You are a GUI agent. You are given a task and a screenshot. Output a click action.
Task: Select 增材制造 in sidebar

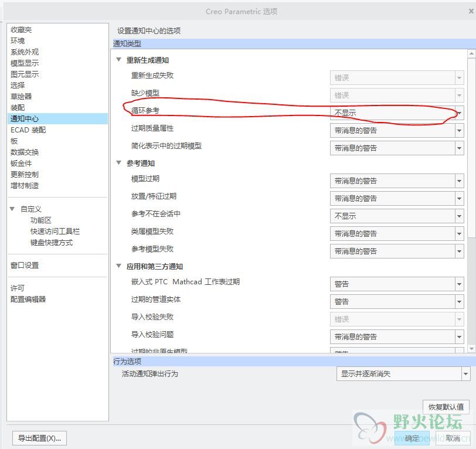tap(25, 185)
